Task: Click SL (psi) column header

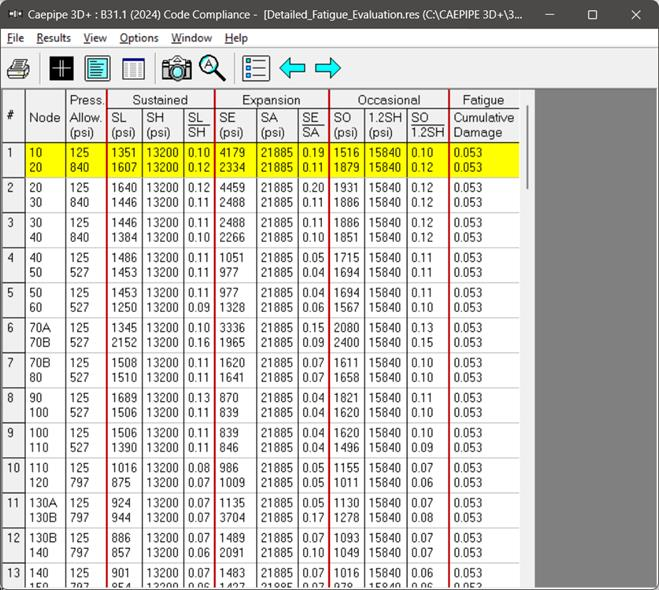Action: coord(124,125)
